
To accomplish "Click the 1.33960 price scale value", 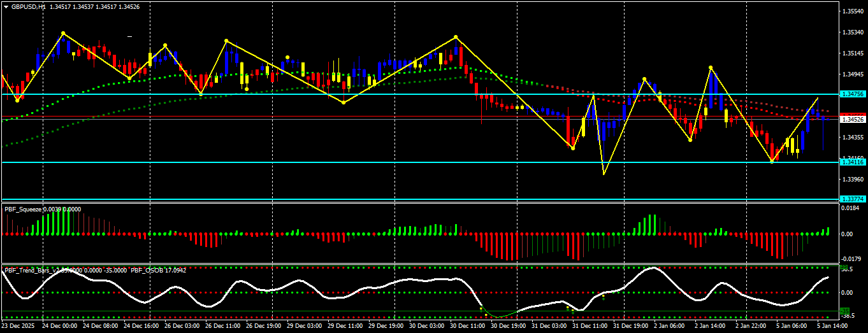I will [853, 179].
